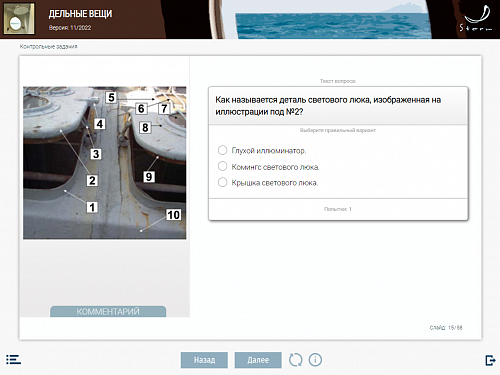Click the skylight hatch illustration image
Viewport: 500px width, 375px height.
pos(105,163)
